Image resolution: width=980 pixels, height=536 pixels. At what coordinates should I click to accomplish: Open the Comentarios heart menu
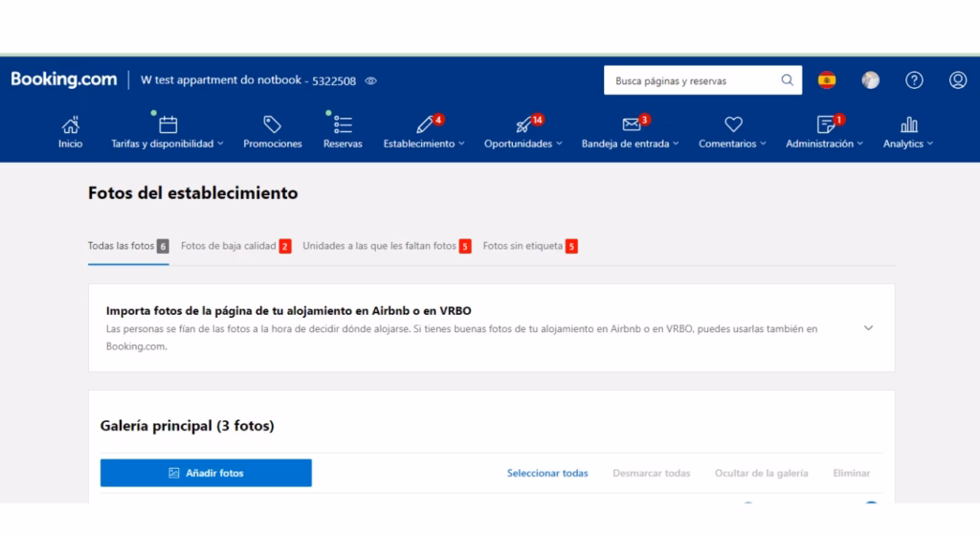(x=733, y=132)
